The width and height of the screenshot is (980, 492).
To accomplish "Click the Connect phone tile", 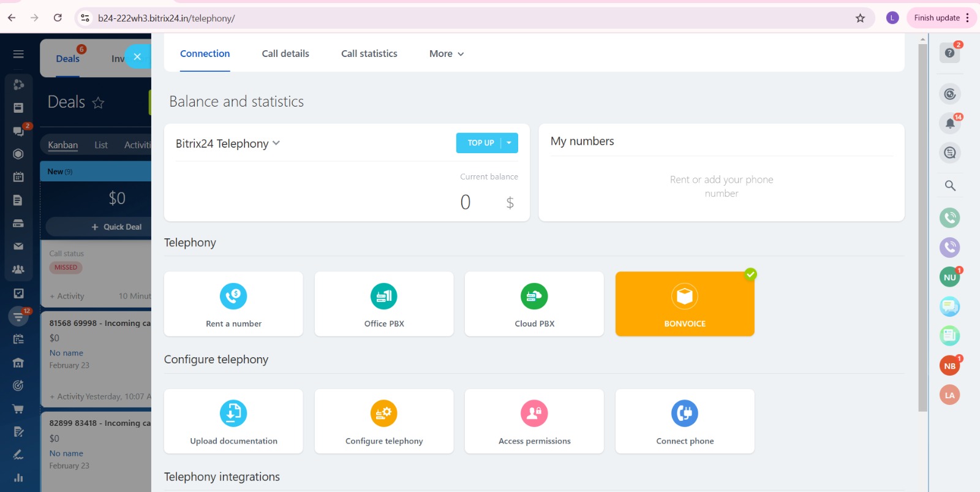I will tap(685, 422).
